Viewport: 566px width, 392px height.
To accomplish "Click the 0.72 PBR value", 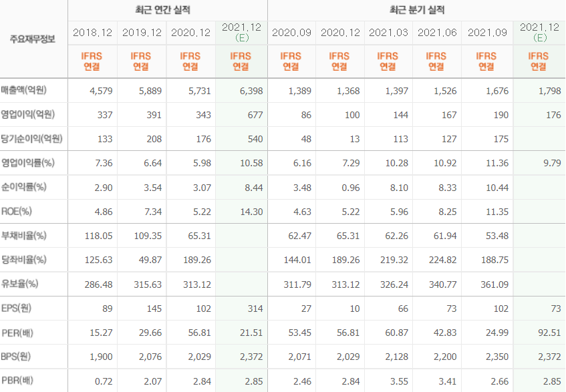I will [x=104, y=381].
